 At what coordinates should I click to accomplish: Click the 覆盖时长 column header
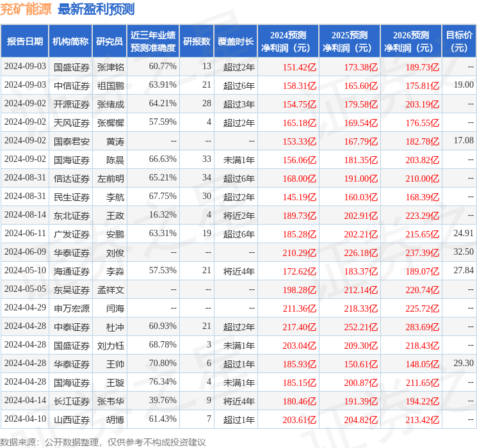[236, 42]
